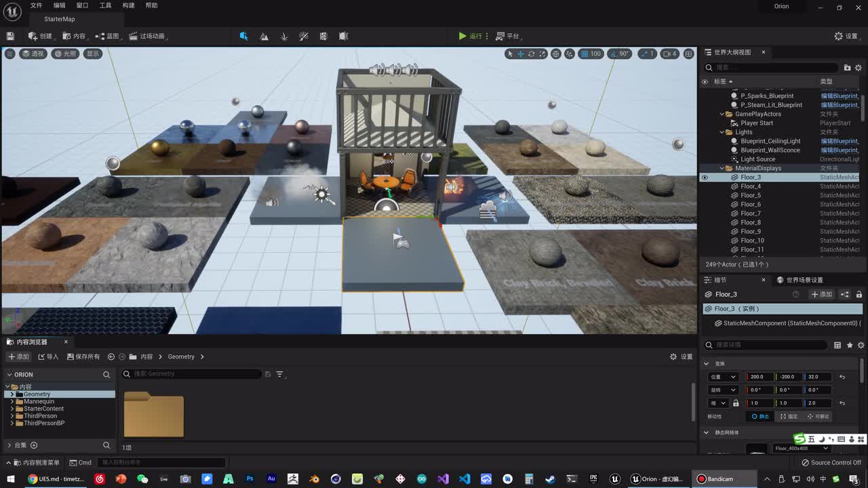Activate the Mesh Paint mode icon

pos(304,36)
